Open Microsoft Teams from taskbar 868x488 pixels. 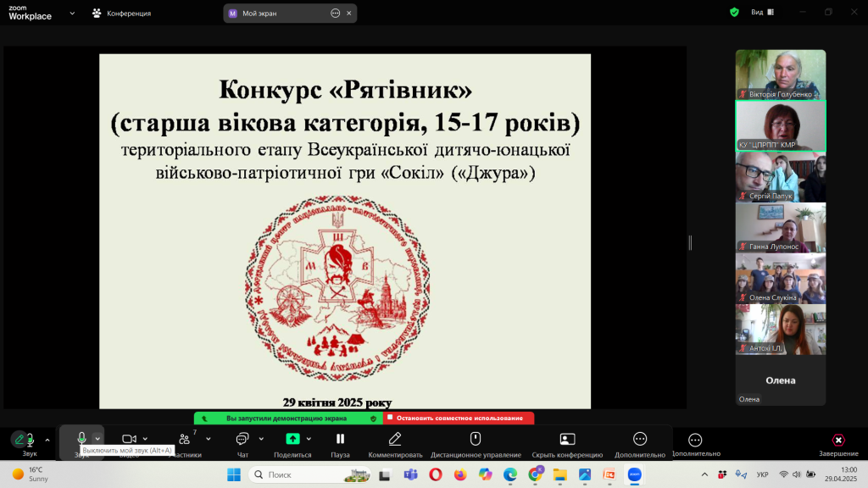[x=410, y=474]
